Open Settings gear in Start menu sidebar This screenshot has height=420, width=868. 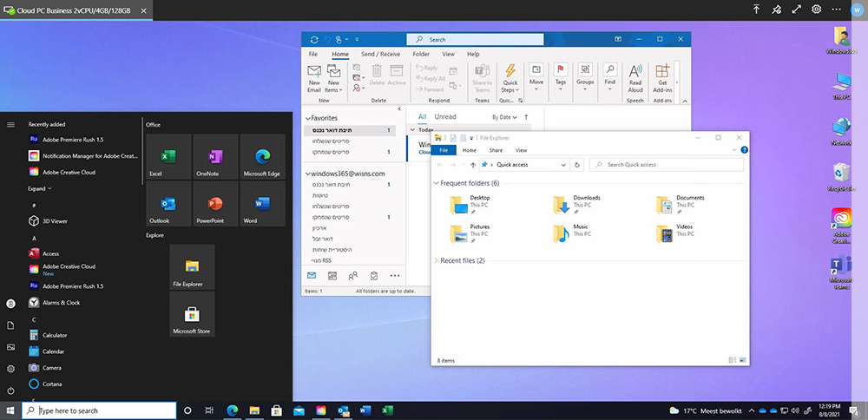[10, 369]
